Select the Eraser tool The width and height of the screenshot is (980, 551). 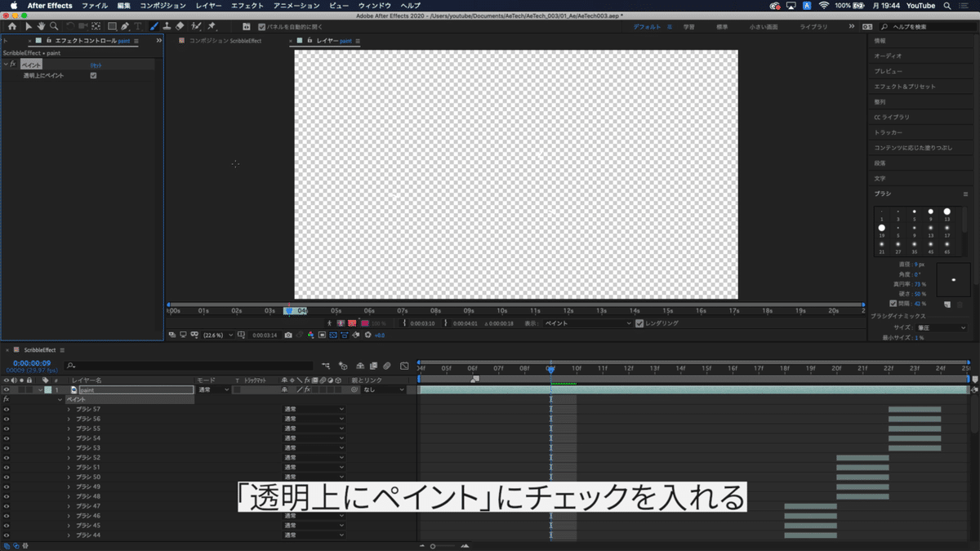178,26
